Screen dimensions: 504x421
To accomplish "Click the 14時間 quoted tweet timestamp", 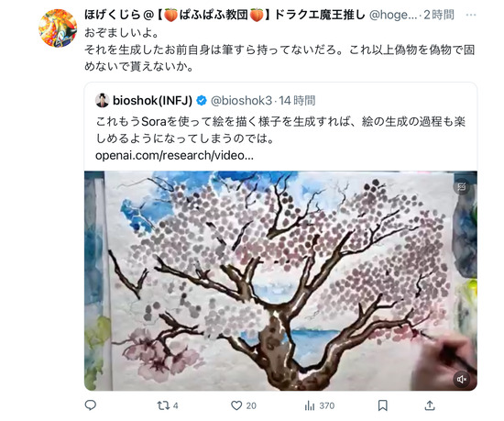I will 297,101.
